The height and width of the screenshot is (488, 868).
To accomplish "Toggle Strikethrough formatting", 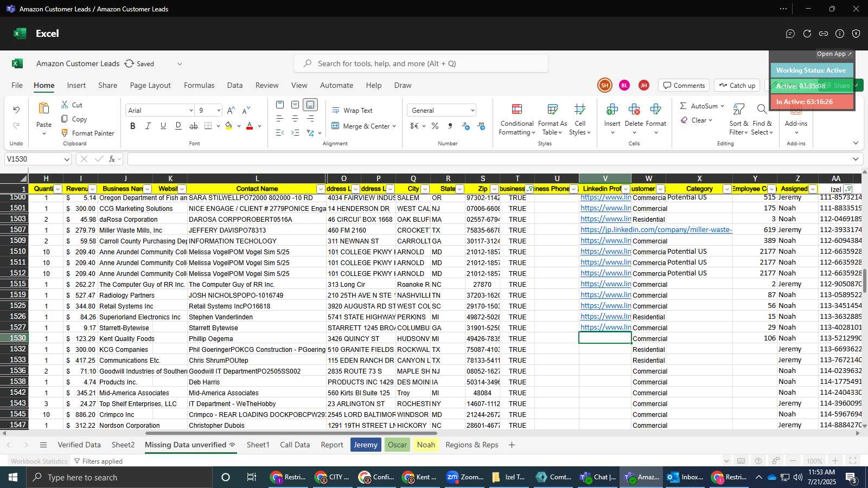I will click(x=194, y=126).
